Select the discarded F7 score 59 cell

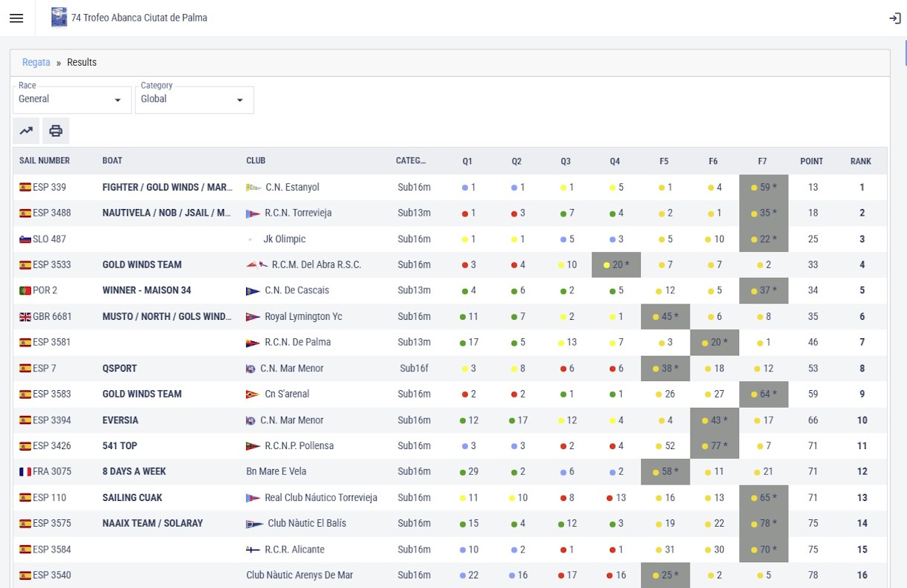click(x=764, y=188)
